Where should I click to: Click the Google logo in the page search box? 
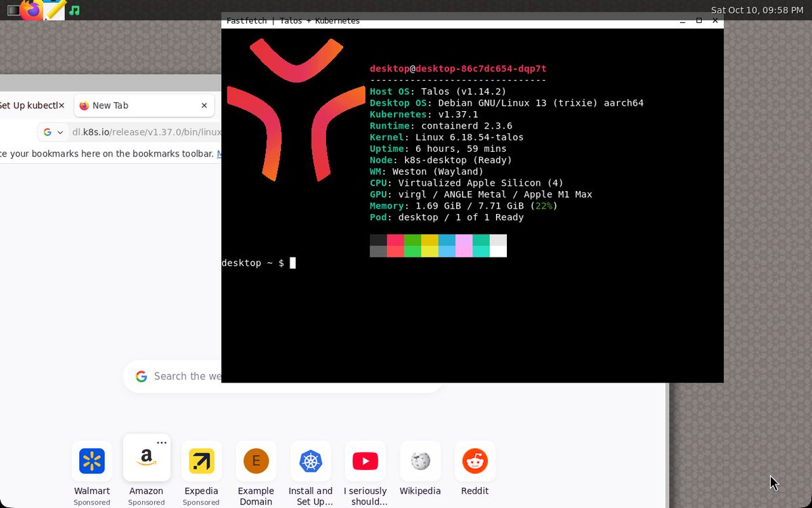pyautogui.click(x=141, y=377)
